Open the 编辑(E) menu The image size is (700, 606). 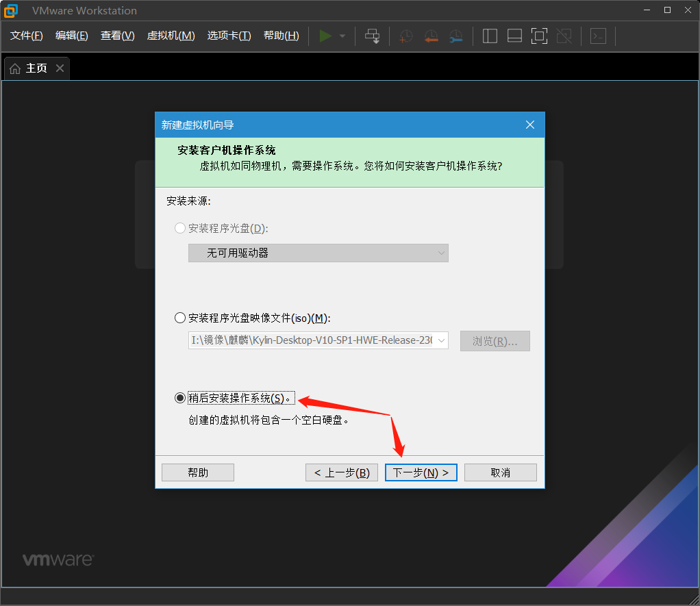coord(71,36)
